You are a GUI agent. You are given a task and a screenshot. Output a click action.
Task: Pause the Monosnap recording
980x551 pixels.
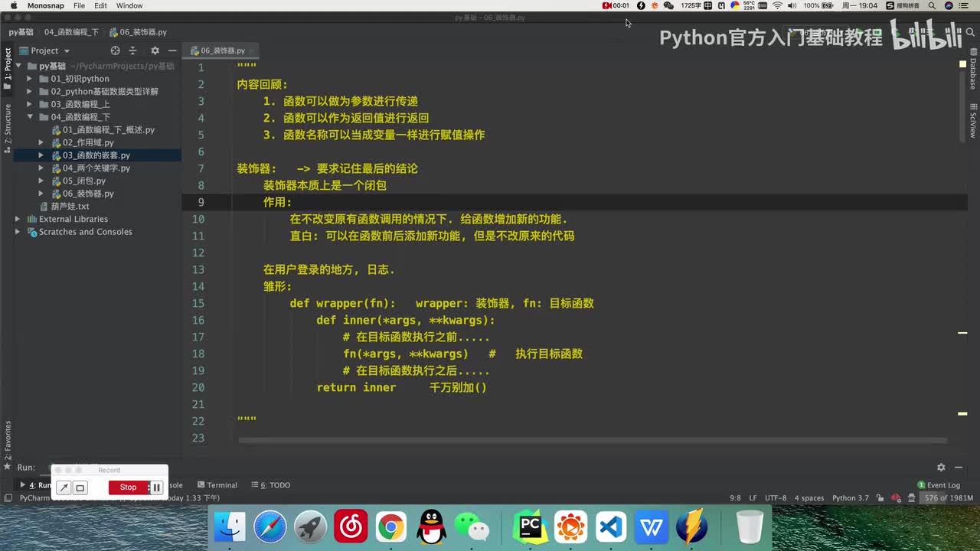click(157, 487)
